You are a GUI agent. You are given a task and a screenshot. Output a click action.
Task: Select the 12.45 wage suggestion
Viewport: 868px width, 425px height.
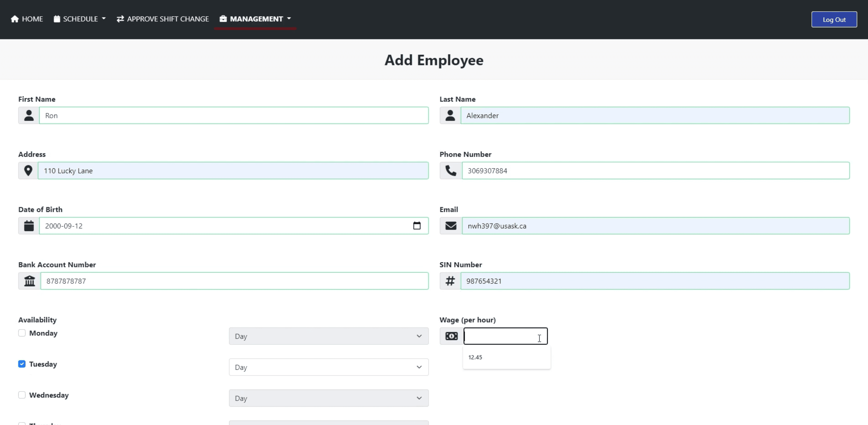tap(475, 357)
